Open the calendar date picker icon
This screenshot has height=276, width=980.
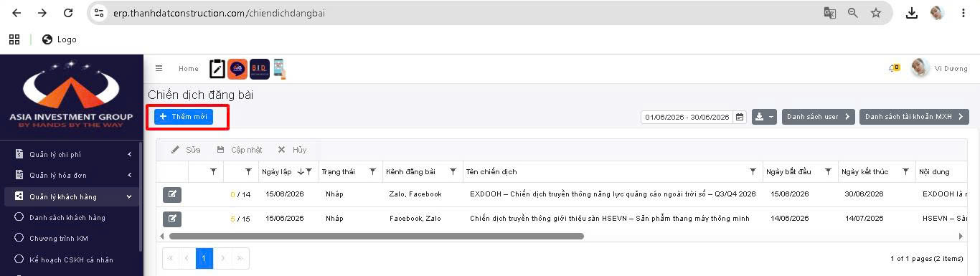pyautogui.click(x=740, y=117)
